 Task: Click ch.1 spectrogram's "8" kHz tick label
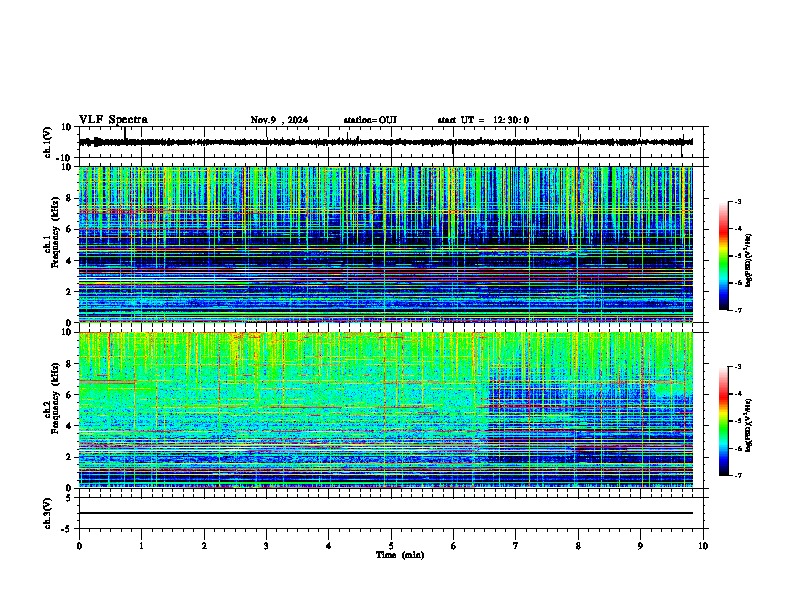click(x=70, y=198)
